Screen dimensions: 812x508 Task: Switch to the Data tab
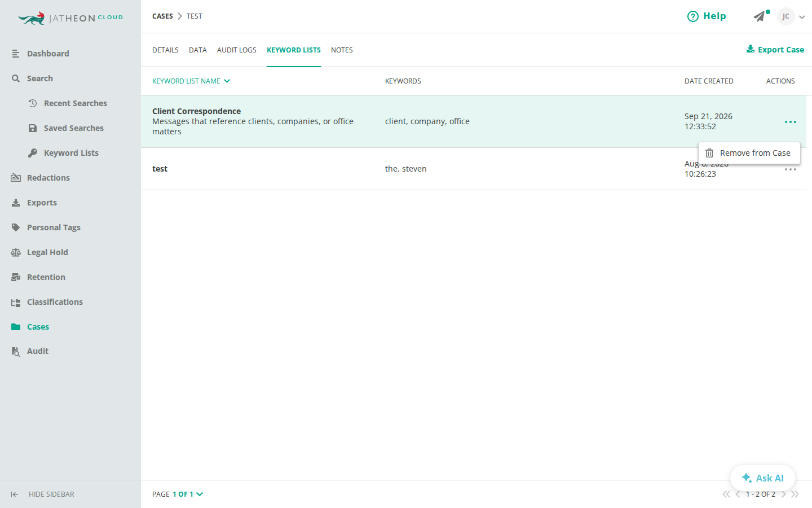point(198,50)
